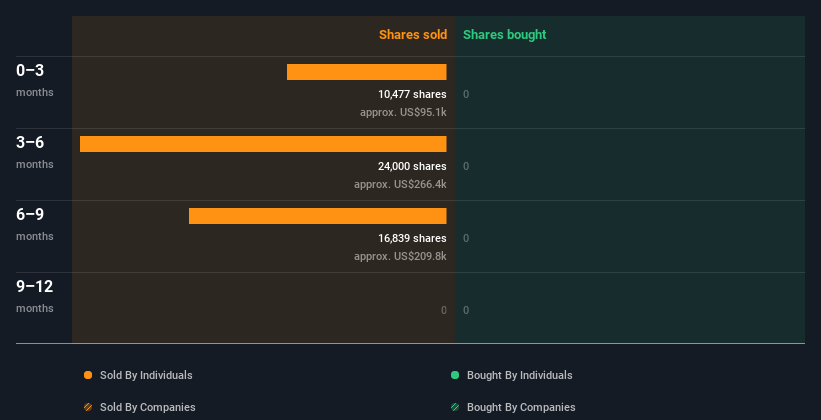Click the 3–6 months row label
Image resolution: width=821 pixels, height=420 pixels.
point(35,152)
